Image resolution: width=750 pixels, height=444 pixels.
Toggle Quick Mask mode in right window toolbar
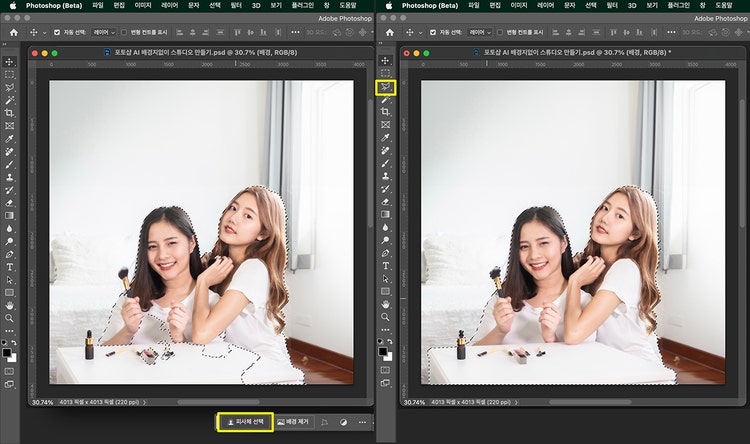(385, 370)
